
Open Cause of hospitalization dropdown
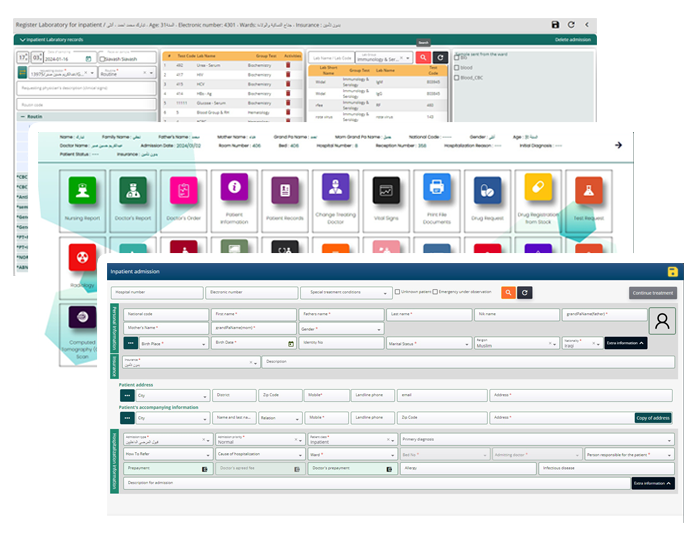[260, 454]
